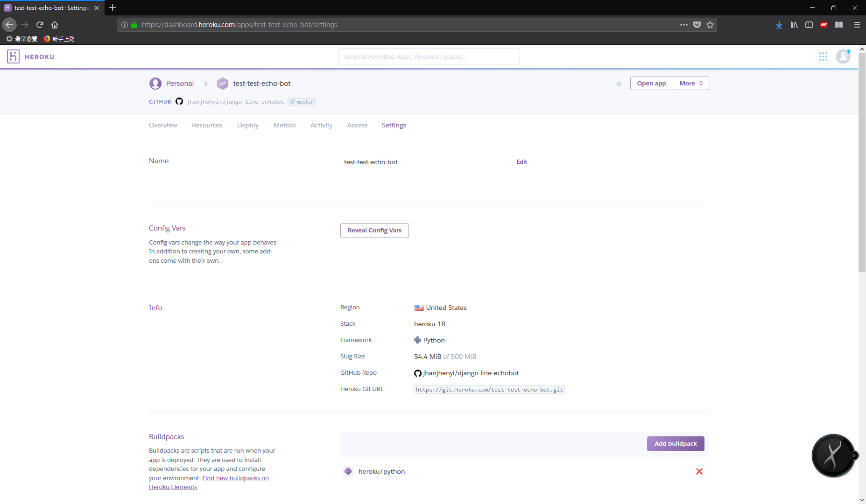Viewport: 866px width, 504px height.
Task: Edit the app name
Action: 522,162
